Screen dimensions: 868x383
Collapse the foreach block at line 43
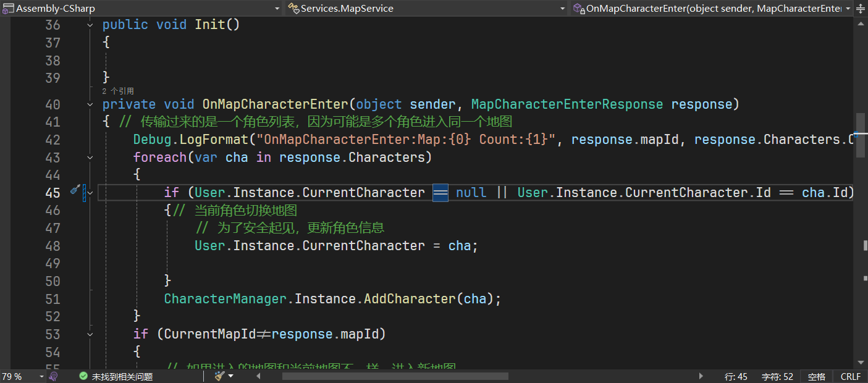click(90, 158)
